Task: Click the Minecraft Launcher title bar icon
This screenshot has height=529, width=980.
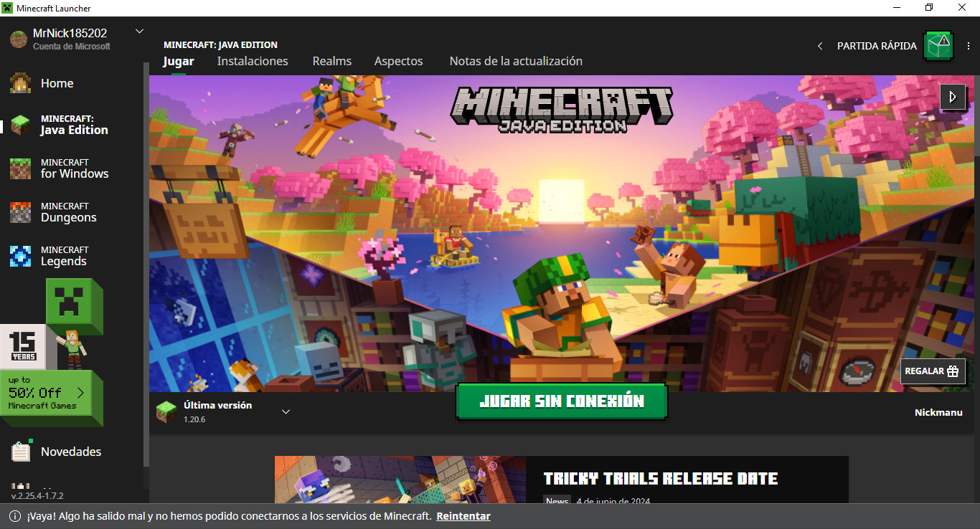Action: (8, 8)
